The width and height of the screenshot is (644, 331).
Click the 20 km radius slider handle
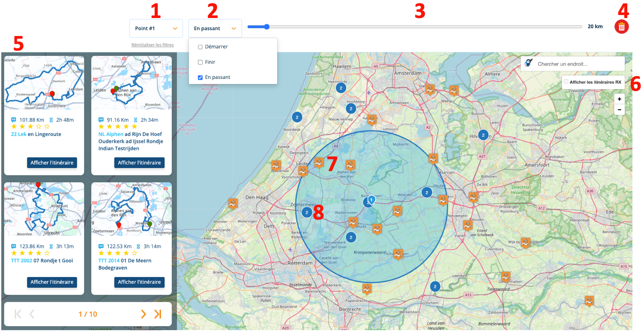pos(267,27)
